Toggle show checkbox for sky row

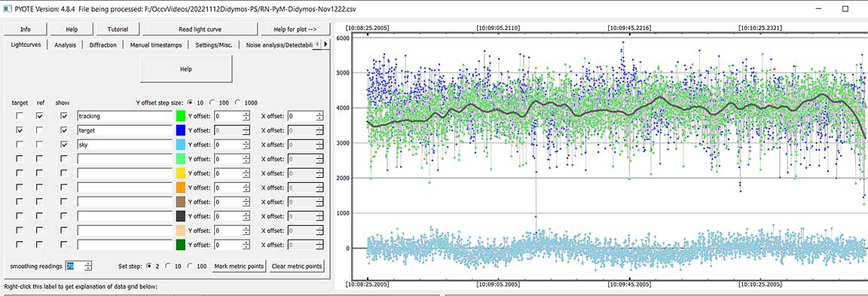pyautogui.click(x=64, y=145)
